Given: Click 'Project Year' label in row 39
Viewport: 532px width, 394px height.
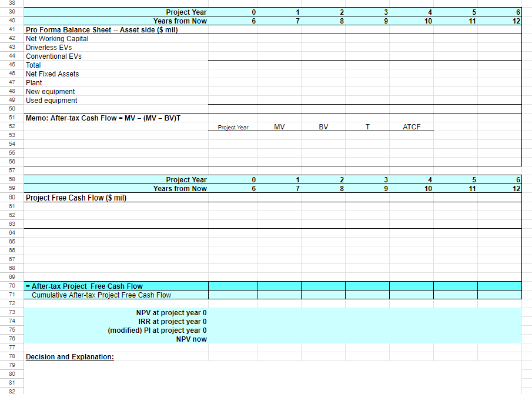Looking at the screenshot, I should tap(186, 12).
